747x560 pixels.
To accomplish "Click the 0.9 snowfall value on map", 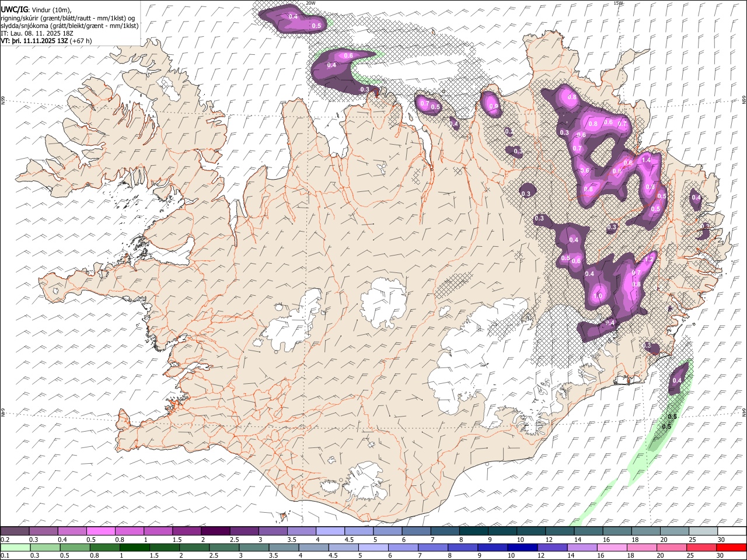I will coord(494,106).
